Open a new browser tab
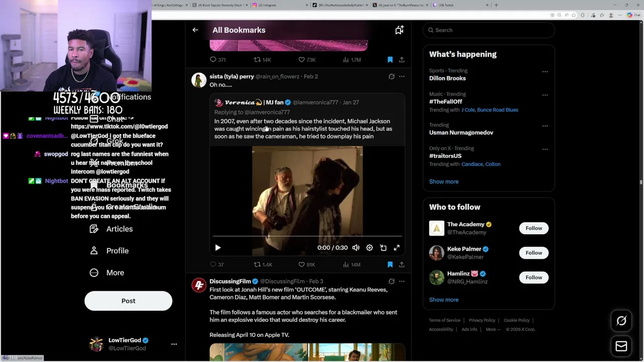644x362 pixels. coord(496,5)
